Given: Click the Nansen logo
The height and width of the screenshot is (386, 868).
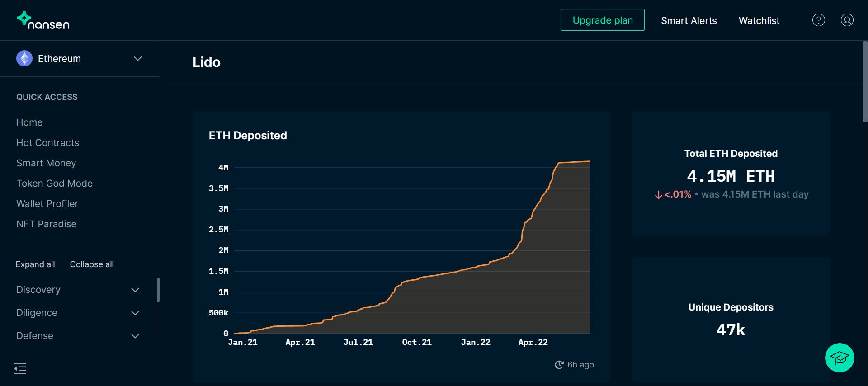Looking at the screenshot, I should [x=43, y=21].
